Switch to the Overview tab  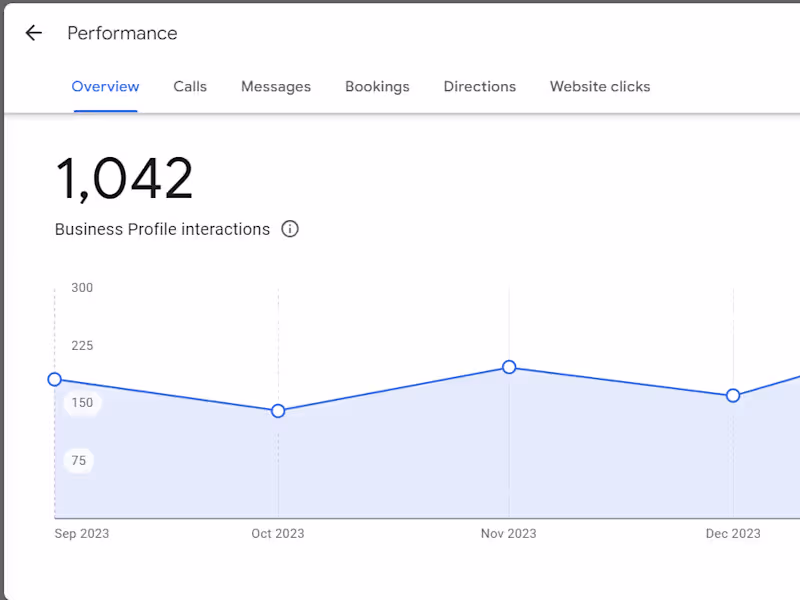coord(105,87)
